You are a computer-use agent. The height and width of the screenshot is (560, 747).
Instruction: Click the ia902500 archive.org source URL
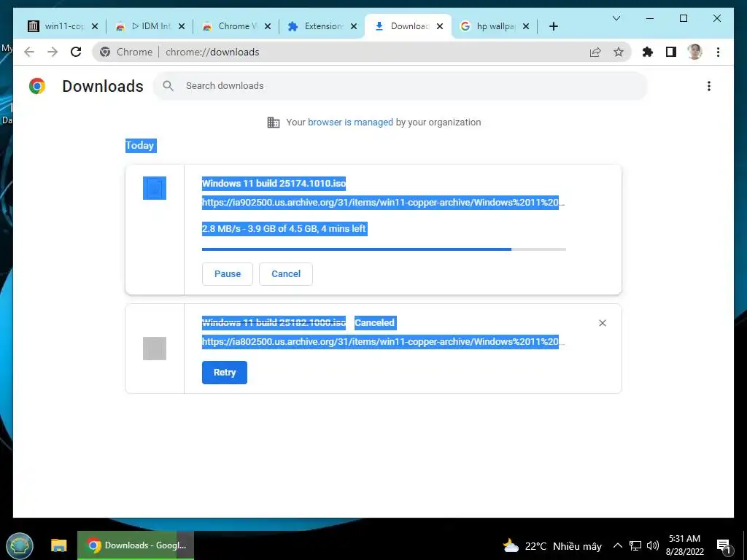pos(383,203)
